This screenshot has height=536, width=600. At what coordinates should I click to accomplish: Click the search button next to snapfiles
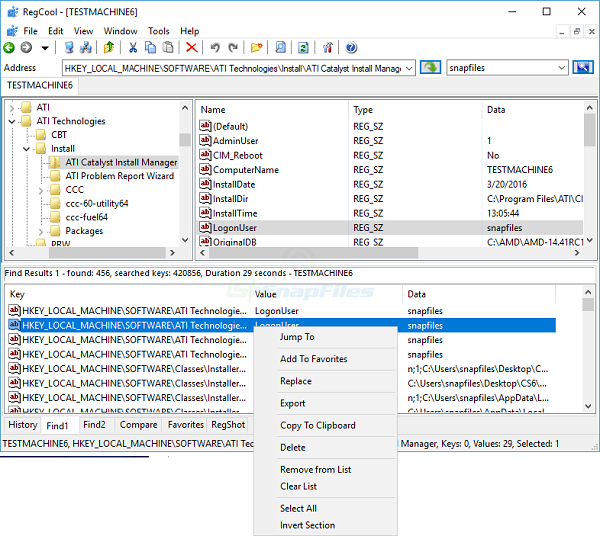coord(583,68)
